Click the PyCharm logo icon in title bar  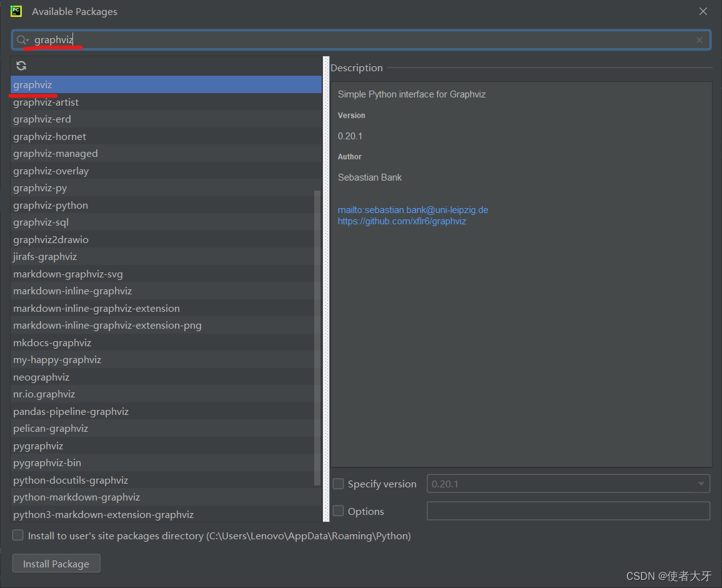pos(16,11)
